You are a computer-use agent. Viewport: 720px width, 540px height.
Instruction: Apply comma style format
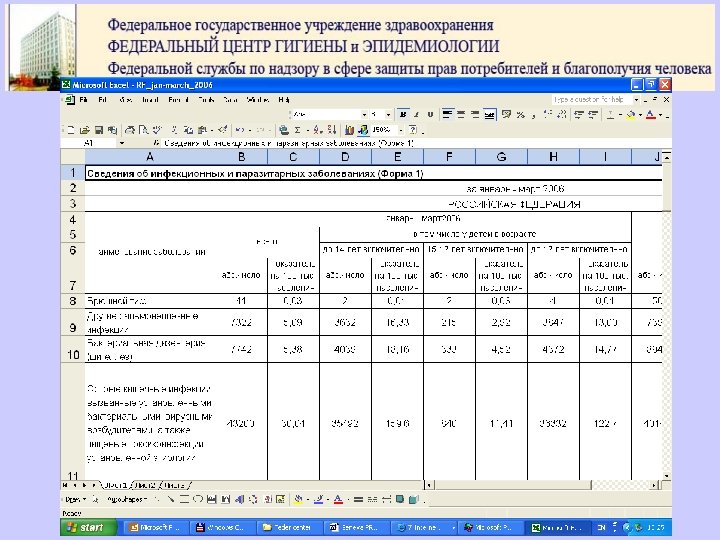point(534,114)
